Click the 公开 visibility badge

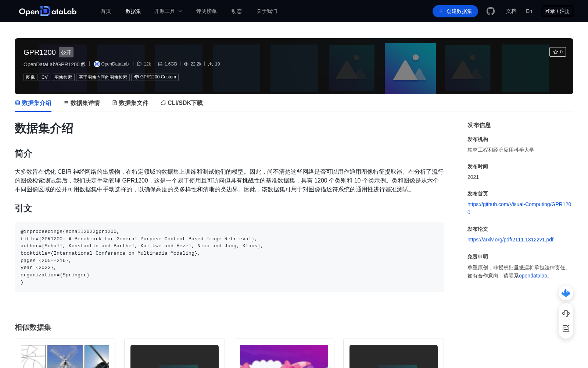66,52
